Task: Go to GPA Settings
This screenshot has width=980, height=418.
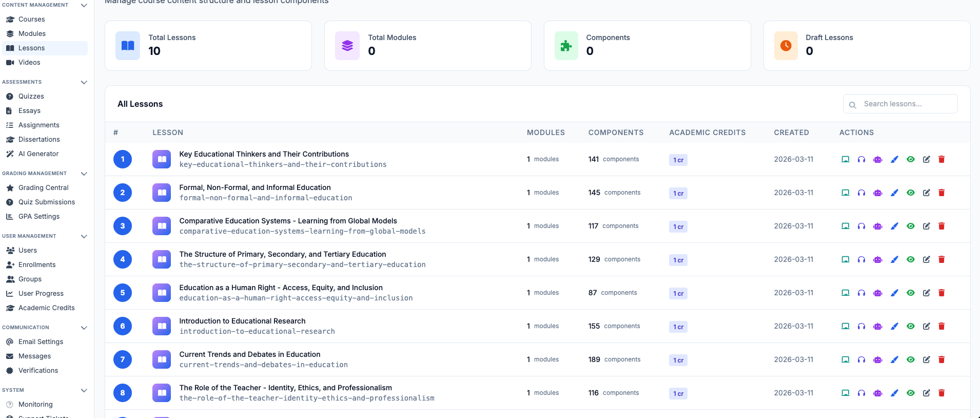Action: point(45,217)
